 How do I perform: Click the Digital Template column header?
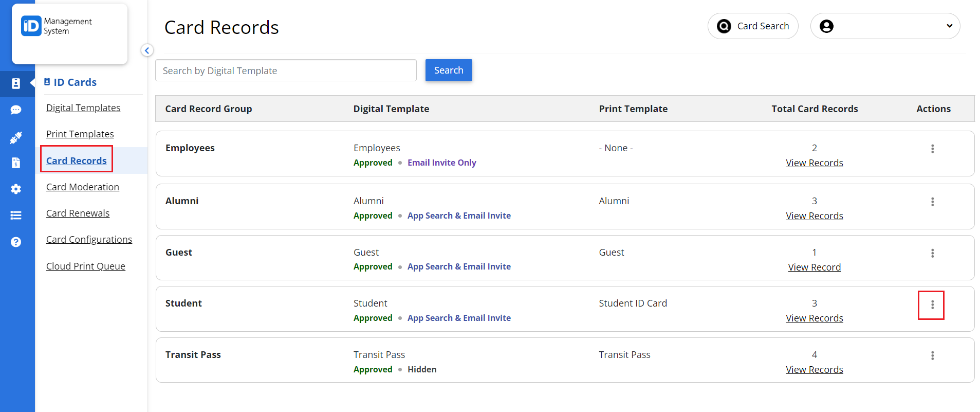[391, 109]
